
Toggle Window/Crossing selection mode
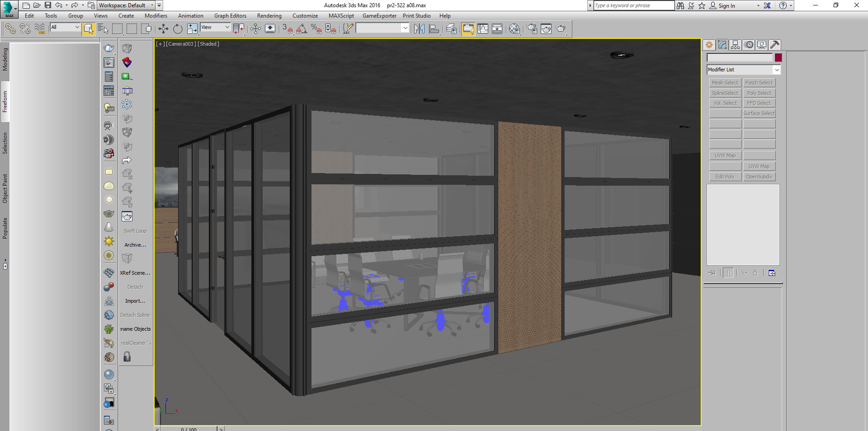click(x=146, y=29)
